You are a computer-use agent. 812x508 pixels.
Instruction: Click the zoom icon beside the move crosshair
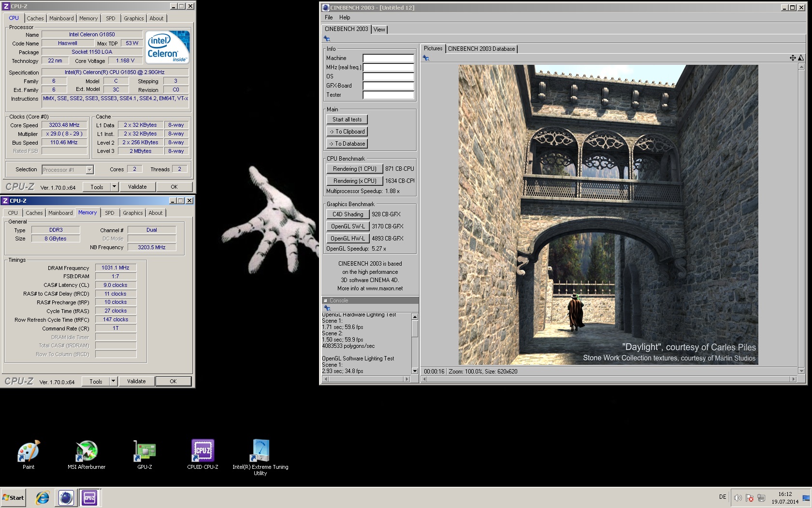(801, 58)
